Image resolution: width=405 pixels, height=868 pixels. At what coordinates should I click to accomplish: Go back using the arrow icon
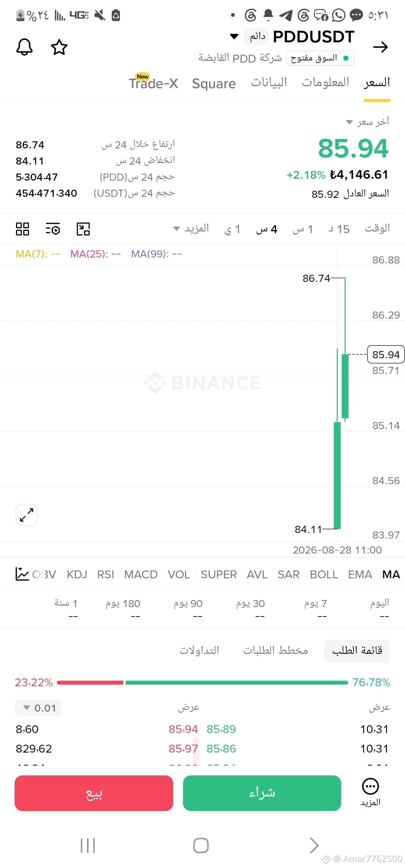tap(380, 47)
